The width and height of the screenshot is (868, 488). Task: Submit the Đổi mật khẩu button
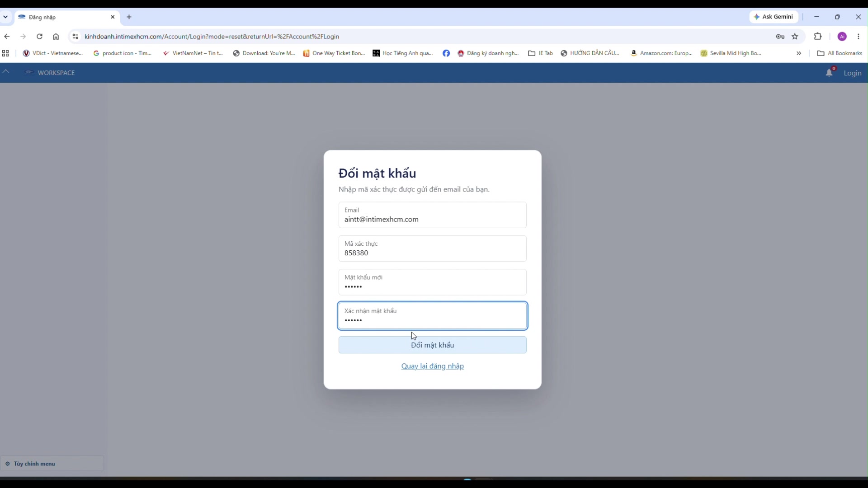click(433, 345)
